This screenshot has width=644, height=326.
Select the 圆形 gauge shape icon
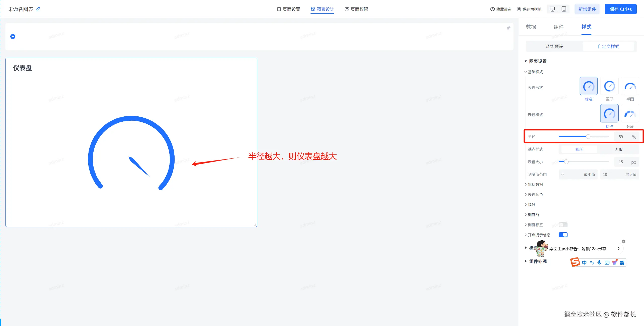coord(609,86)
